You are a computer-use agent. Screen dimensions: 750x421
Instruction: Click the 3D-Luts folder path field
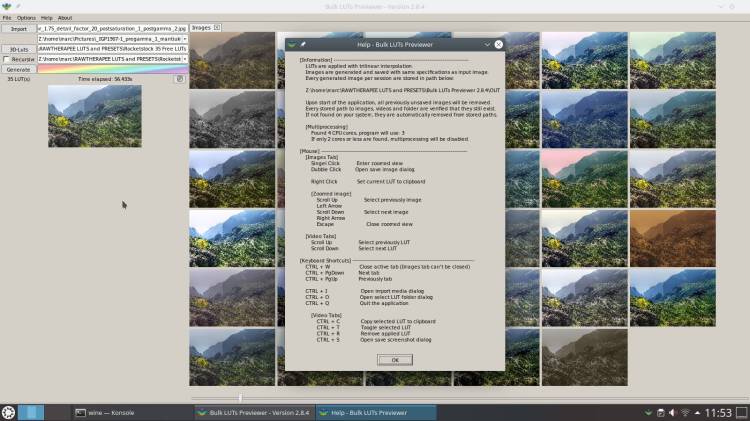112,49
